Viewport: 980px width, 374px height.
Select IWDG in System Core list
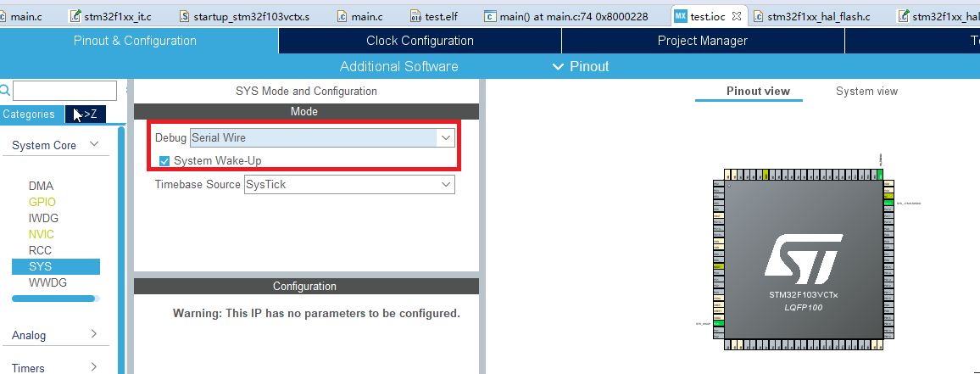coord(43,218)
